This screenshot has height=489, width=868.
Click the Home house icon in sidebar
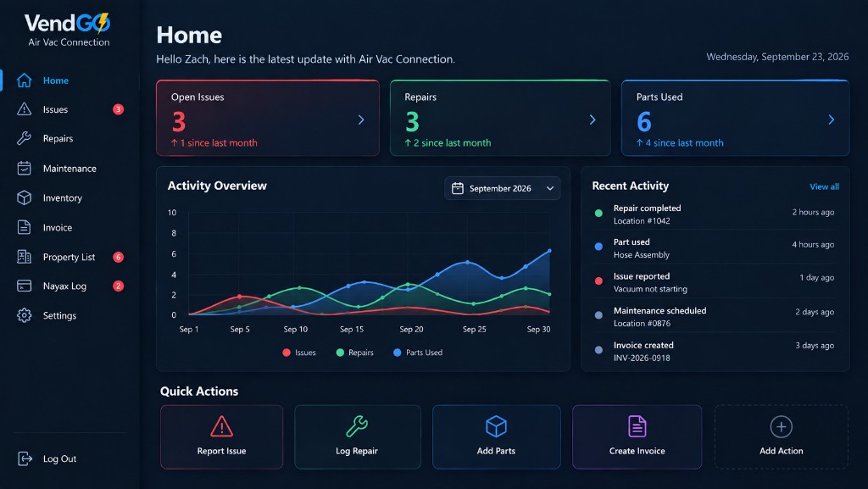tap(24, 81)
